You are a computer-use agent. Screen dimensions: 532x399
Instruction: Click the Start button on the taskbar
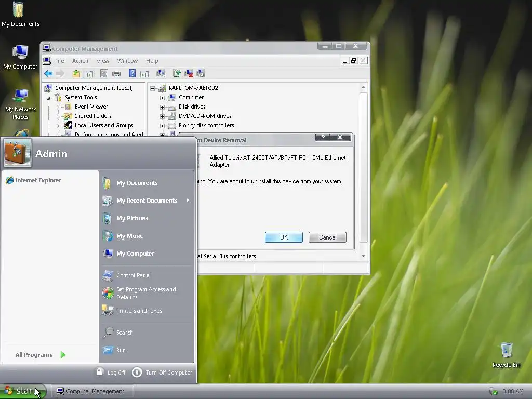tap(23, 391)
